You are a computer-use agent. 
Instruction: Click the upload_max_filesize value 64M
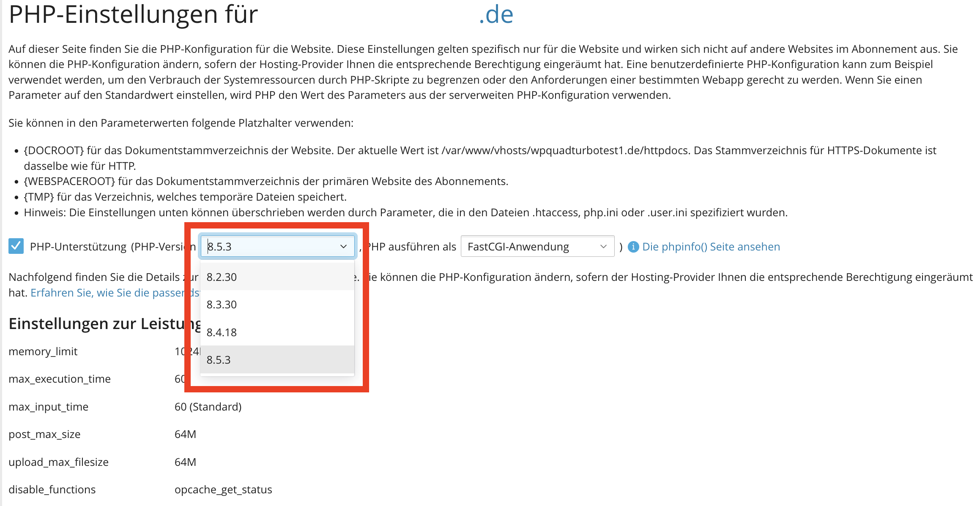[185, 462]
